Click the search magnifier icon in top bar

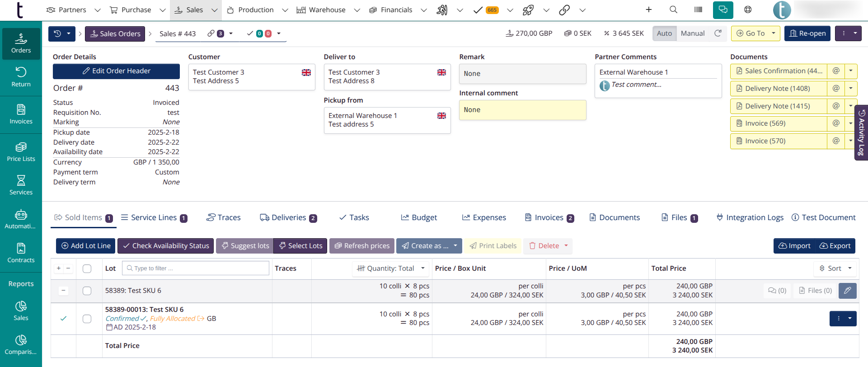673,9
